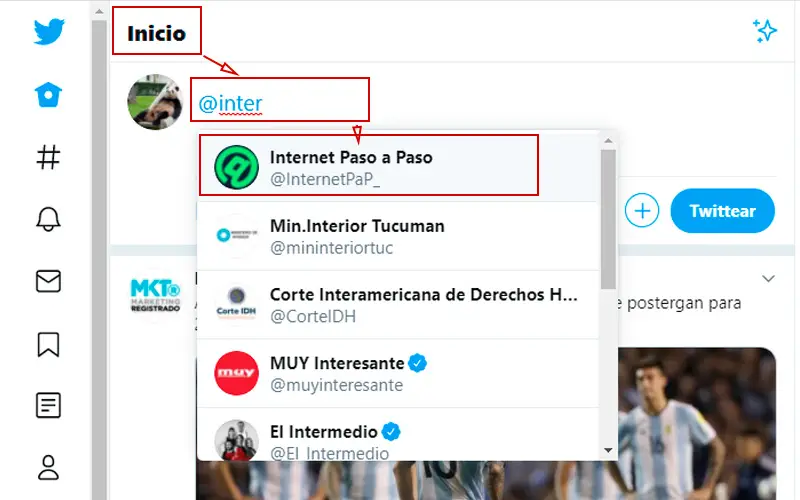Expand the tweet options chevron

[x=768, y=279]
